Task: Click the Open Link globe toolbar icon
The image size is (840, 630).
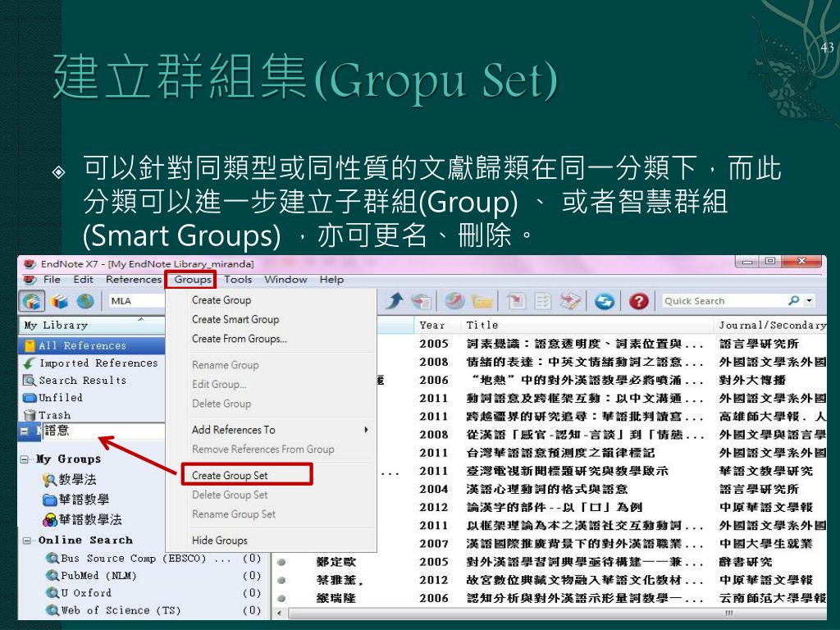Action: tap(454, 301)
